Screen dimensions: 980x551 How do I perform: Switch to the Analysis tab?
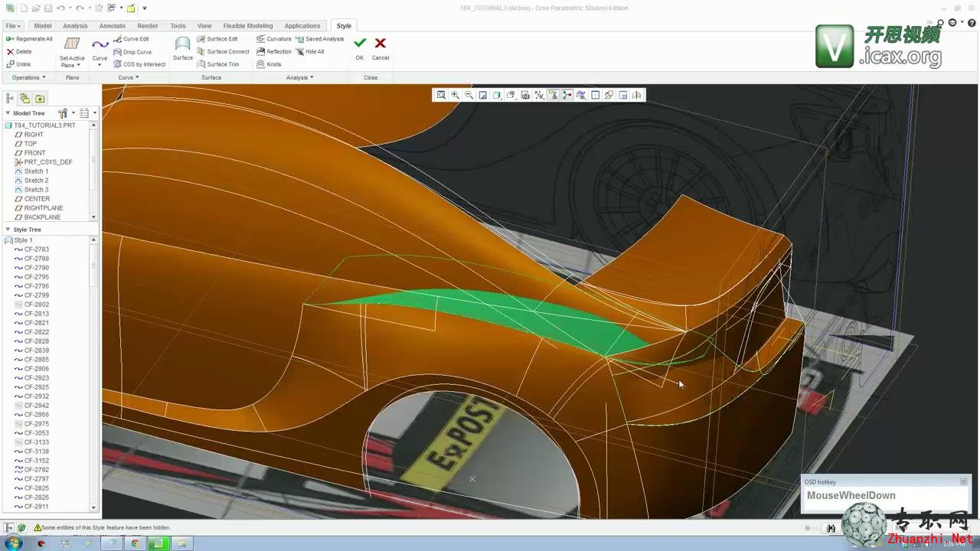click(75, 26)
